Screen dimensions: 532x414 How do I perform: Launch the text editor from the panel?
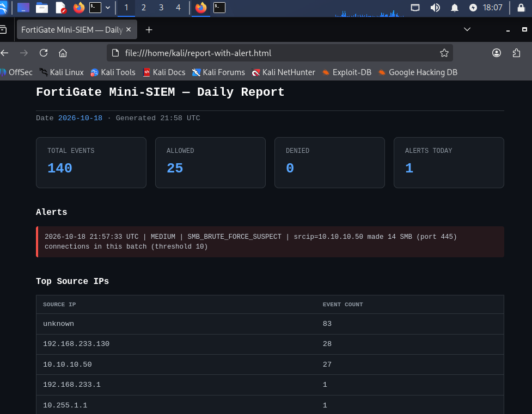click(x=61, y=8)
